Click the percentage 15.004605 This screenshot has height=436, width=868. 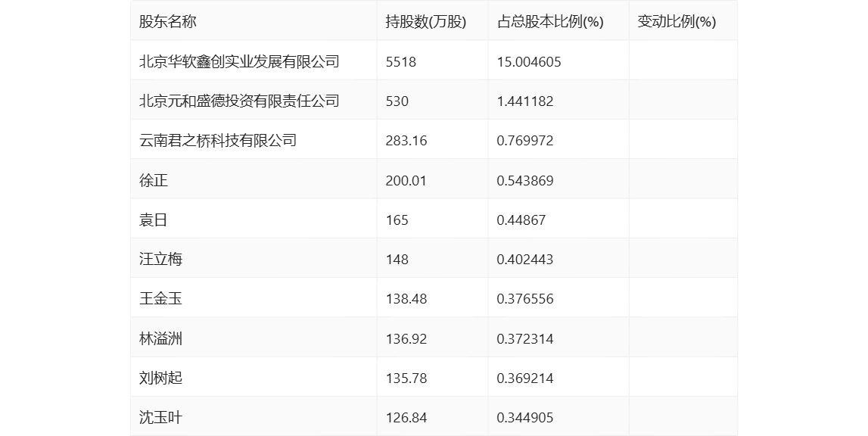pos(529,61)
